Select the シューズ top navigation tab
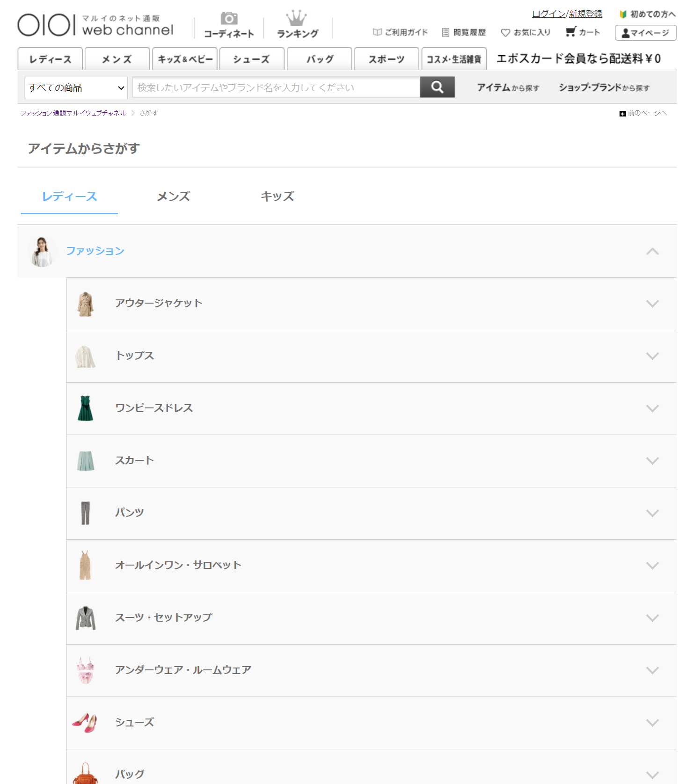The image size is (694, 784). [x=251, y=59]
